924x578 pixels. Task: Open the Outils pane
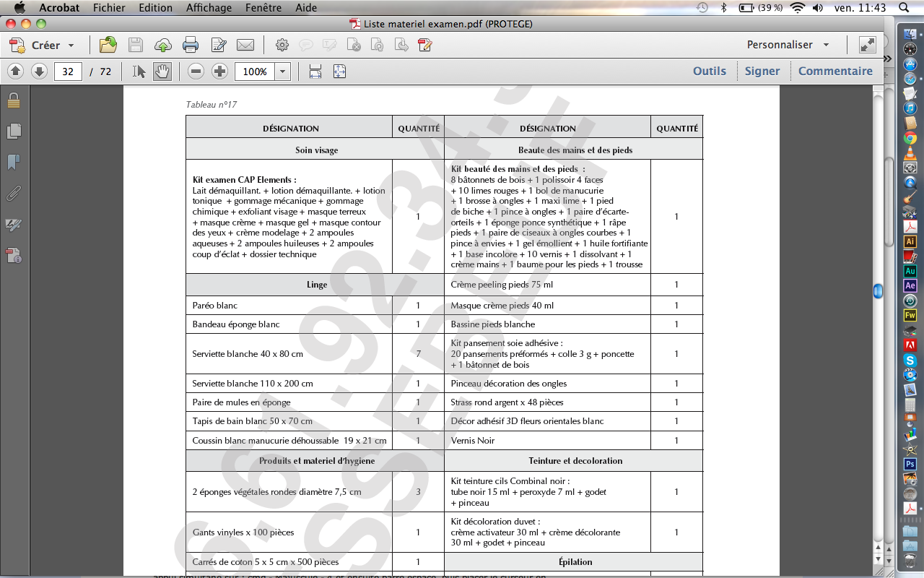tap(709, 71)
